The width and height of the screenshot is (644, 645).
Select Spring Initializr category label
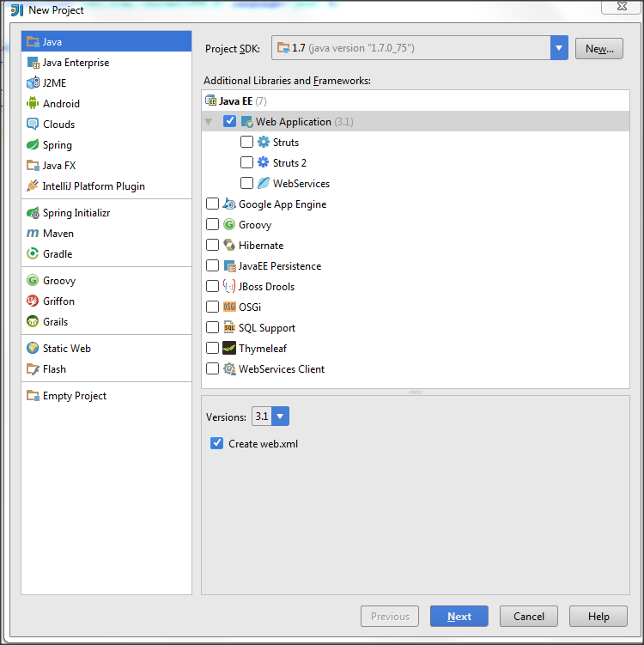[x=76, y=213]
